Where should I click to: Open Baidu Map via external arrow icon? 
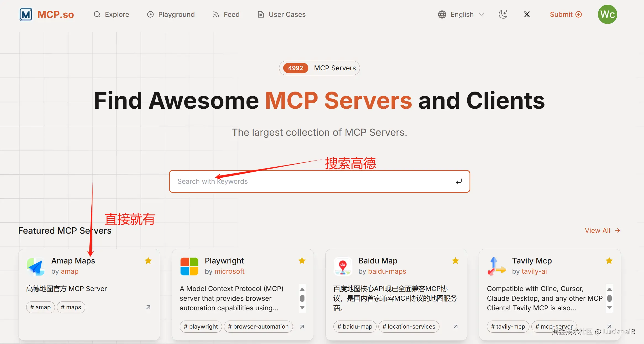455,327
